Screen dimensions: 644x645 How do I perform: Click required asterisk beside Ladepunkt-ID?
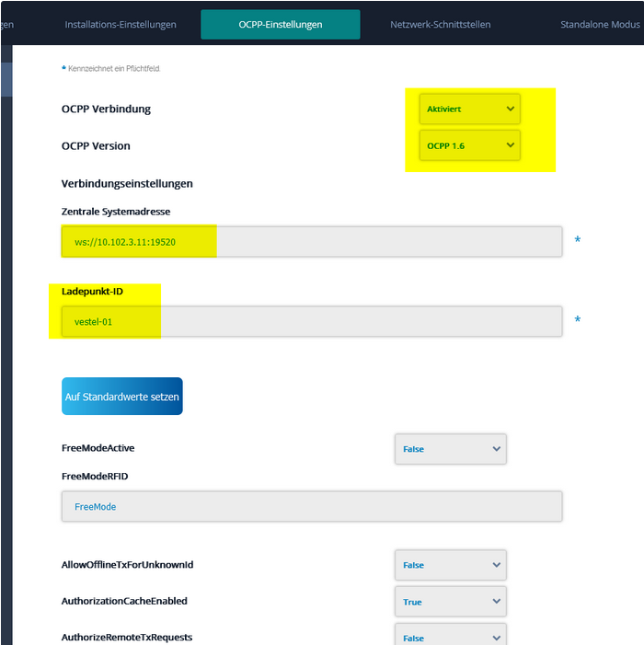pos(578,319)
